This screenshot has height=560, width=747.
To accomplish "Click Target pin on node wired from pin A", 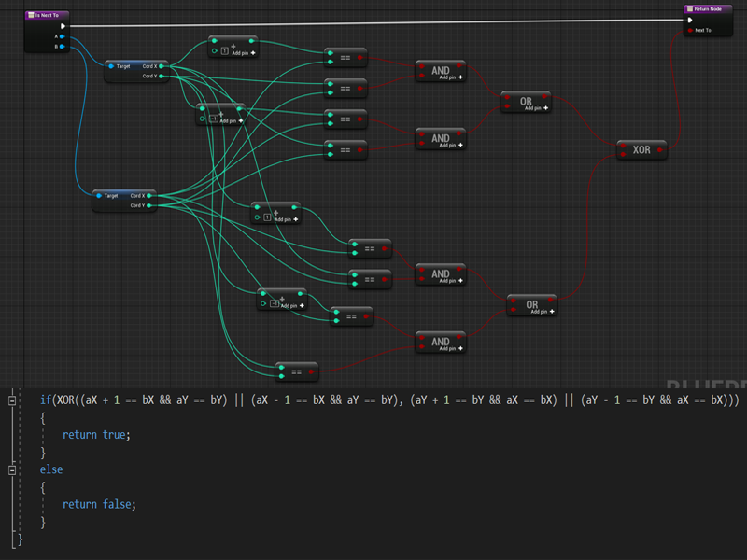I will pos(111,66).
